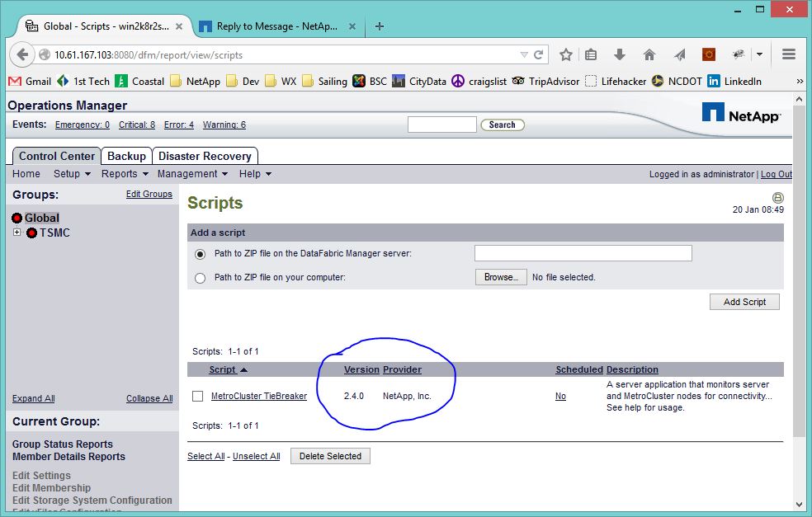812x517 pixels.
Task: Select the Global group in the tree
Action: pos(42,218)
